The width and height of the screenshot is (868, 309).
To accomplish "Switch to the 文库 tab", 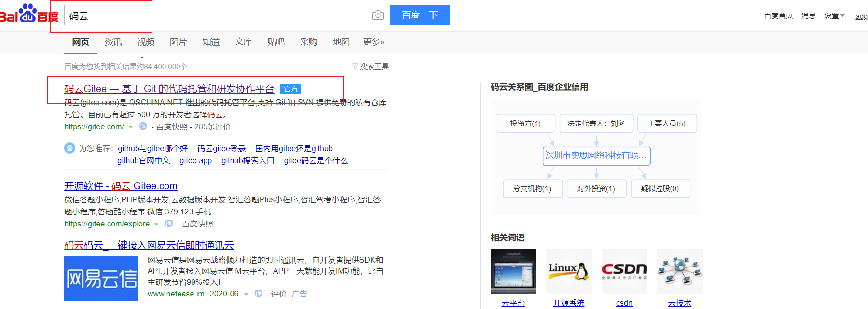I will 243,42.
